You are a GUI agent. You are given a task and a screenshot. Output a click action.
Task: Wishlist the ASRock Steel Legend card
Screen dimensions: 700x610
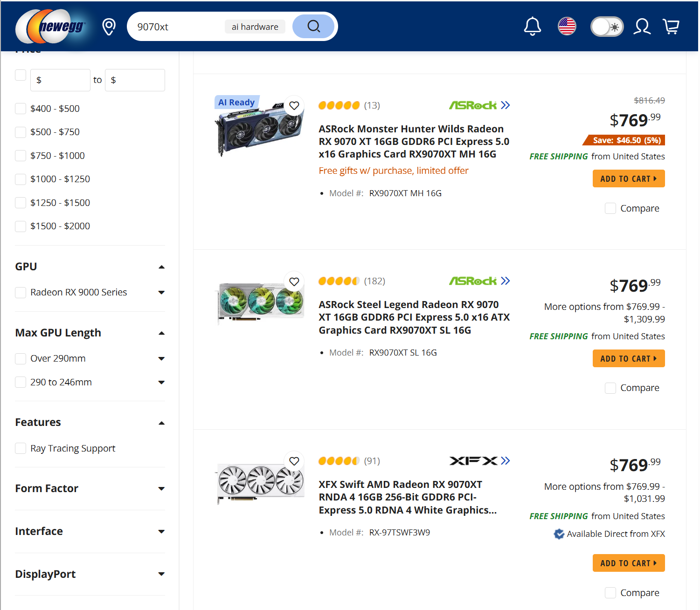coord(294,281)
